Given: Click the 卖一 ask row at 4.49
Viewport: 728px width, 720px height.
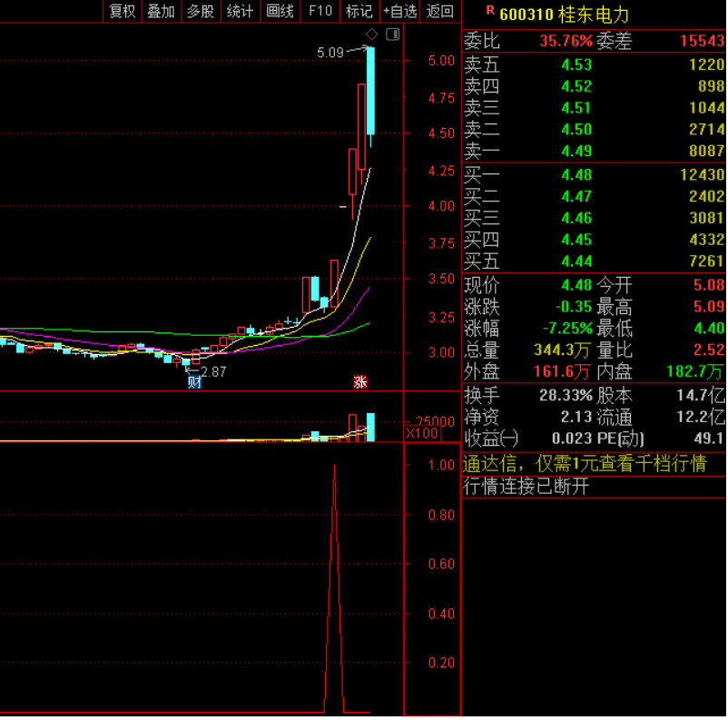Looking at the screenshot, I should coord(594,151).
